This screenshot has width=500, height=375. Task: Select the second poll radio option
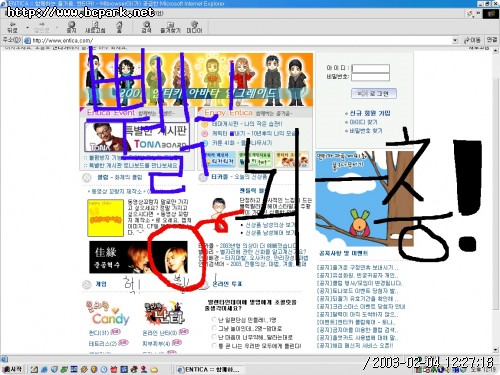click(x=214, y=328)
